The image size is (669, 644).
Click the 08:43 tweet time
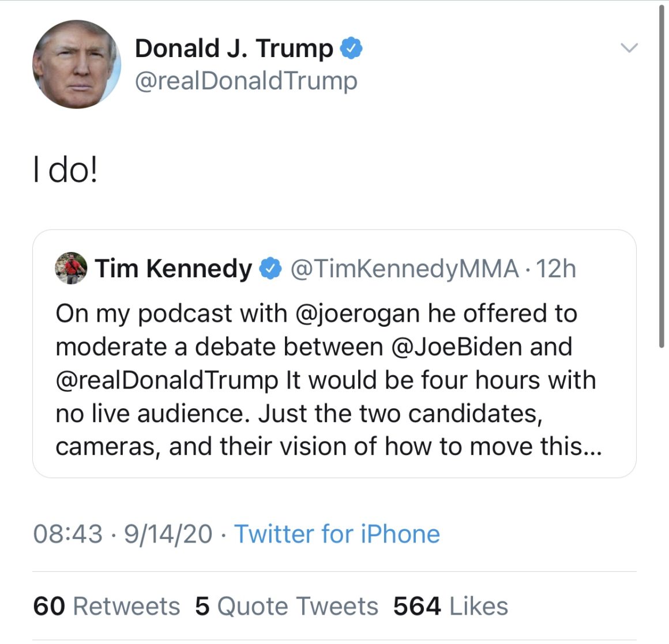[x=67, y=534]
